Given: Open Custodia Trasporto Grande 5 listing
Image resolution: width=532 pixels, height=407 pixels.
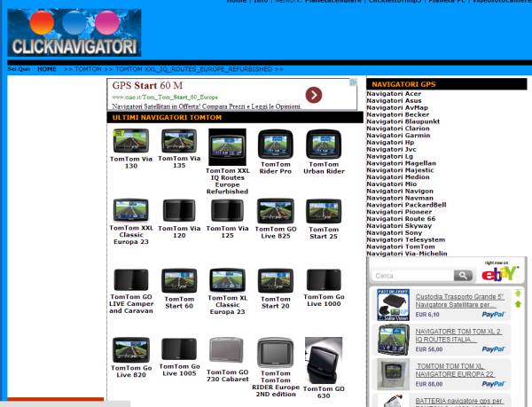Looking at the screenshot, I should [459, 301].
